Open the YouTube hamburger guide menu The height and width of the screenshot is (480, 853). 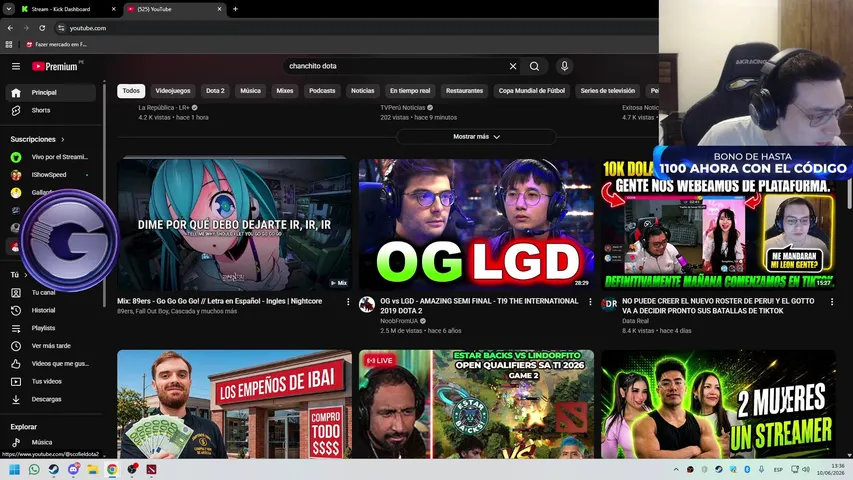[16, 66]
